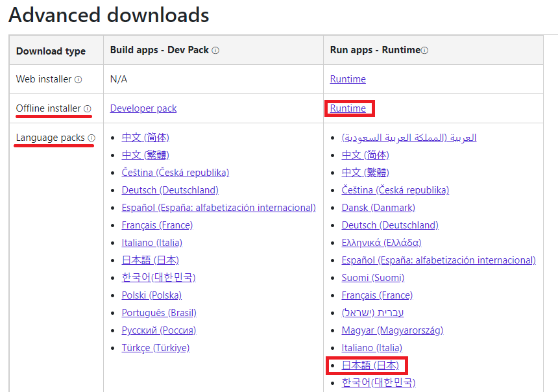The width and height of the screenshot is (558, 392).
Task: Open the Magyar (Magyarország) language pack
Action: pyautogui.click(x=392, y=330)
